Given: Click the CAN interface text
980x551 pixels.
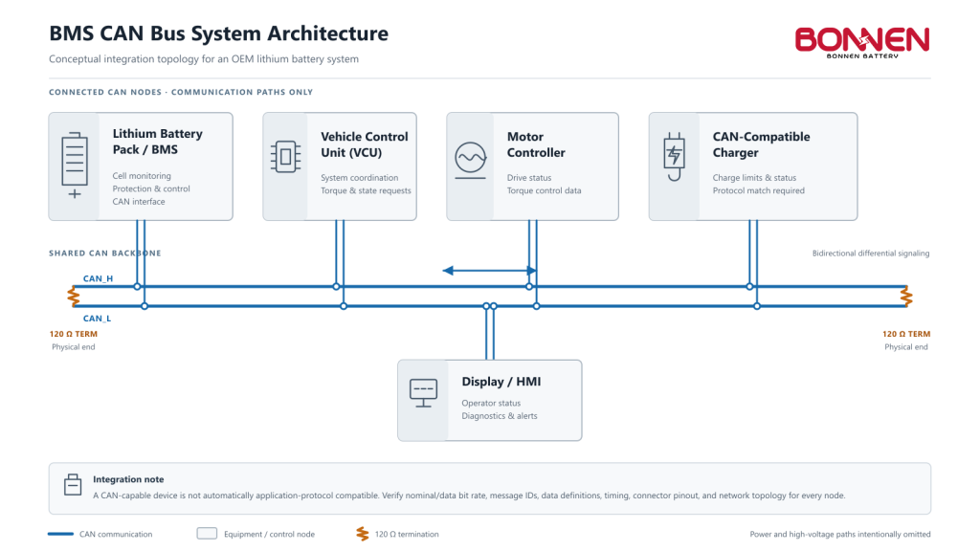Looking at the screenshot, I should 139,202.
